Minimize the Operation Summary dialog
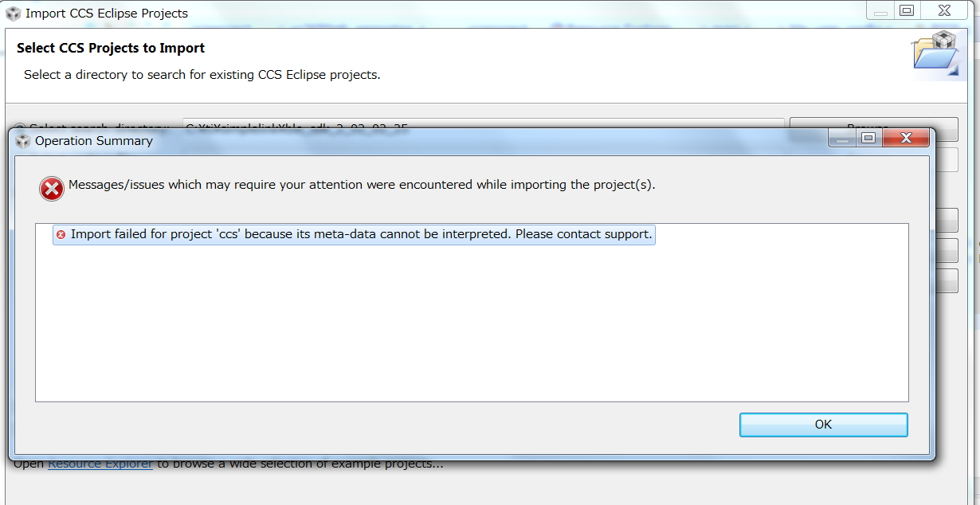This screenshot has height=505, width=980. 841,139
